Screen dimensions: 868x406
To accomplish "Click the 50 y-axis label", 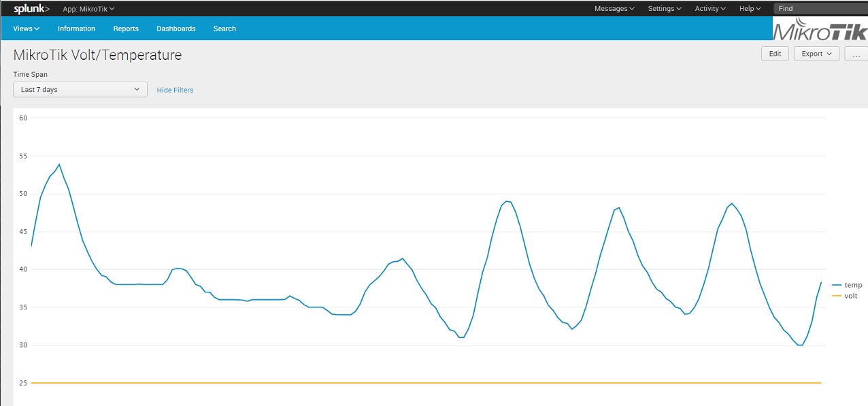I will tap(23, 194).
